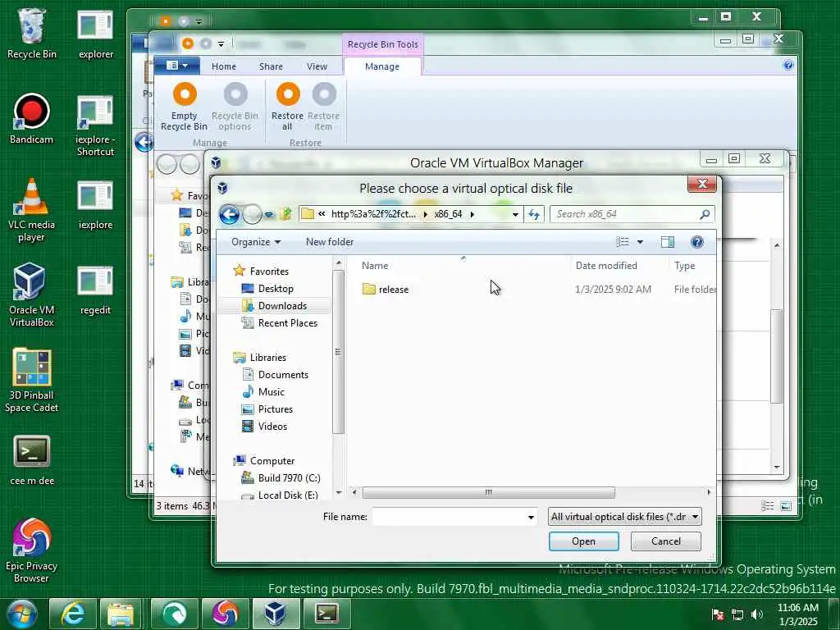Open Internet Explorer from the taskbar
Viewport: 840px width, 630px height.
(73, 614)
